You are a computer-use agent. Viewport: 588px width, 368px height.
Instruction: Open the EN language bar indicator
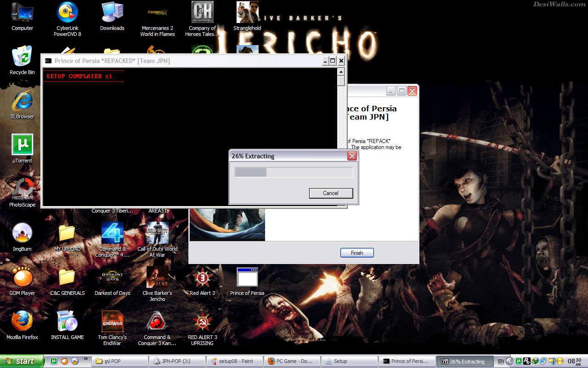(501, 361)
